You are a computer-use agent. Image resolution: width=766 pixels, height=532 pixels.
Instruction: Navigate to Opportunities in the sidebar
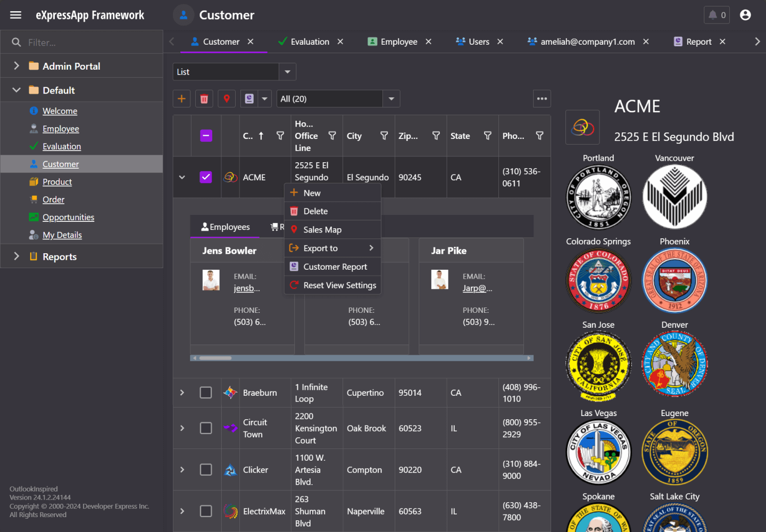click(x=68, y=217)
